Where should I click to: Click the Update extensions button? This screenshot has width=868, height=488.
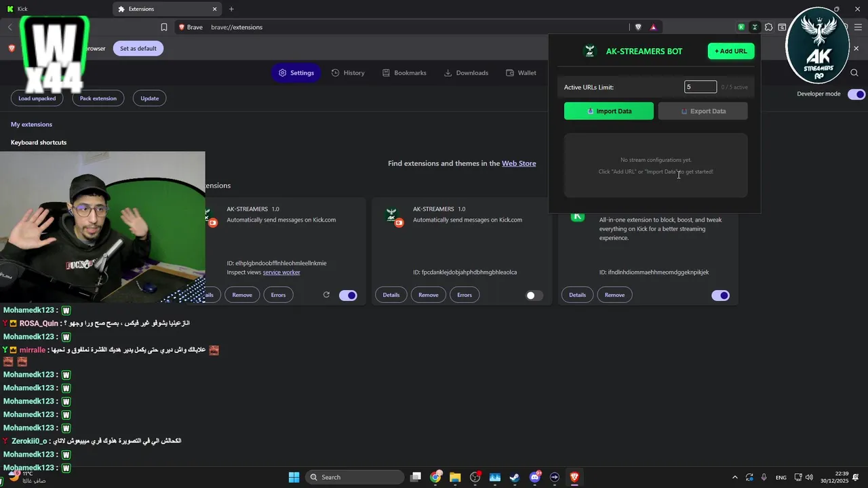150,98
